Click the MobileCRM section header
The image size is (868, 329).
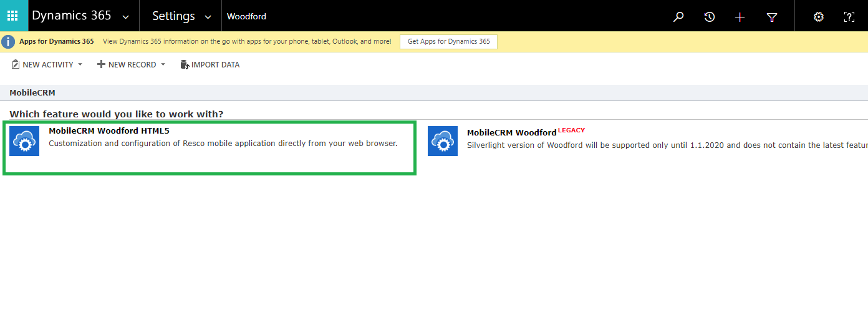(x=32, y=92)
